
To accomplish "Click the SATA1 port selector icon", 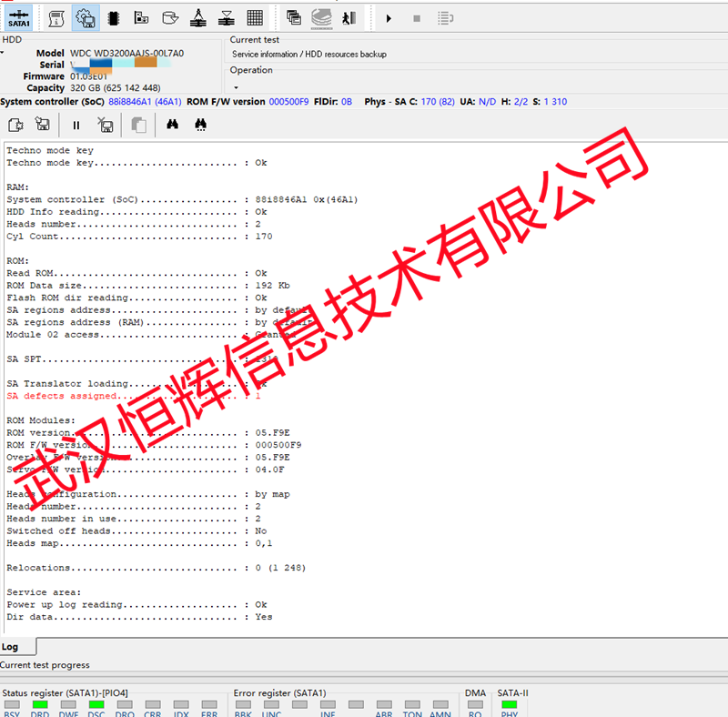I will coord(18,17).
